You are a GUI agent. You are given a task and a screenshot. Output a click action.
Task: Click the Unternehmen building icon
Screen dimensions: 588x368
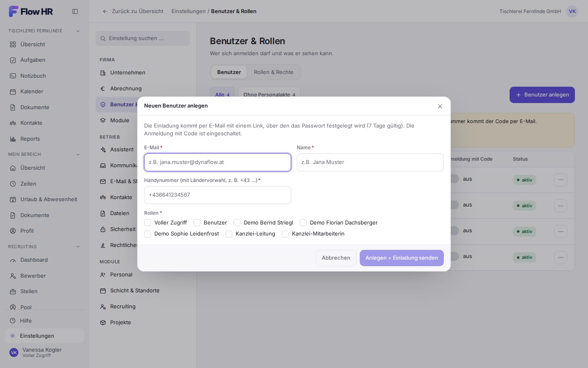(x=103, y=73)
